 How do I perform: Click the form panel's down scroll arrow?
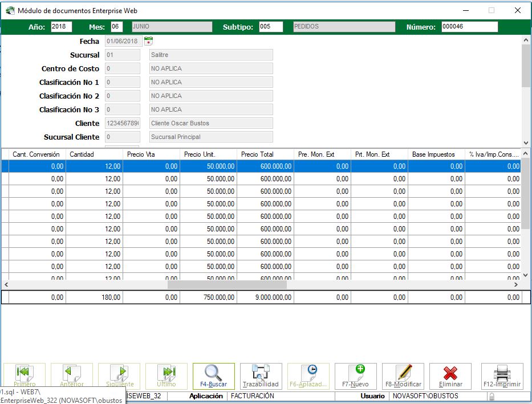pos(526,143)
